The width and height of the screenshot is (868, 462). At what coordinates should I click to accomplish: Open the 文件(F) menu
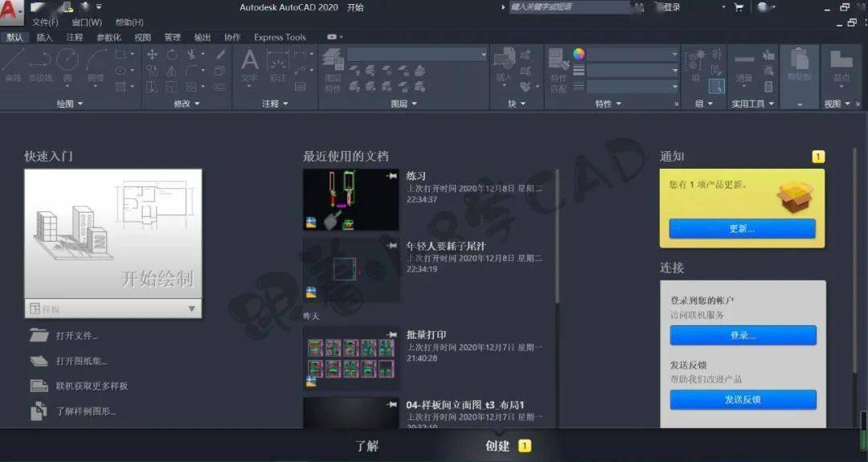(45, 22)
